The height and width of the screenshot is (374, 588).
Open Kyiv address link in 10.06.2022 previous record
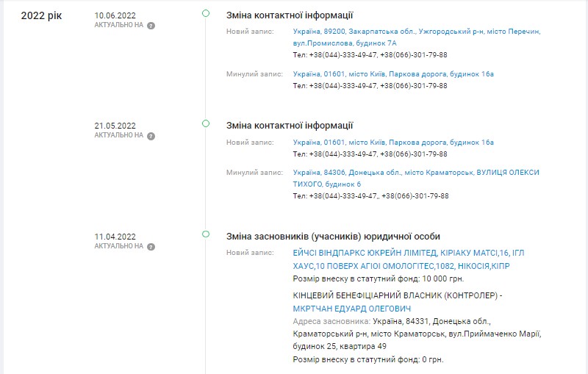393,74
